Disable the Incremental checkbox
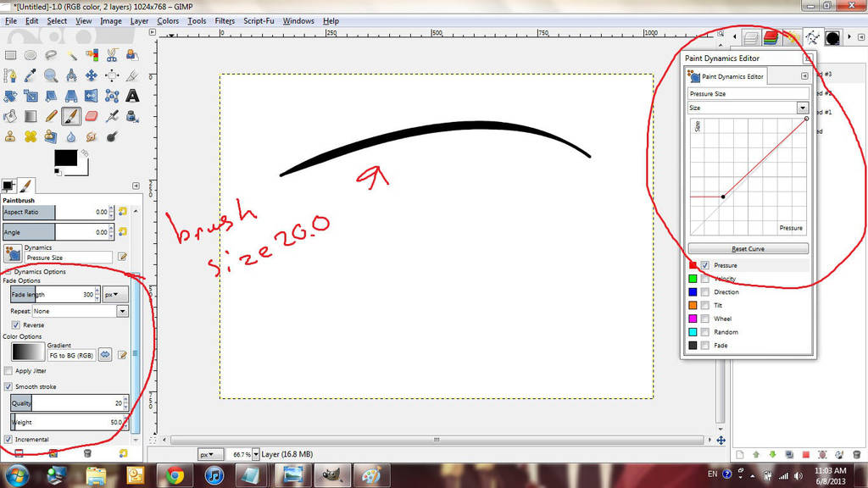Viewport: 868px width, 488px height. [x=8, y=439]
